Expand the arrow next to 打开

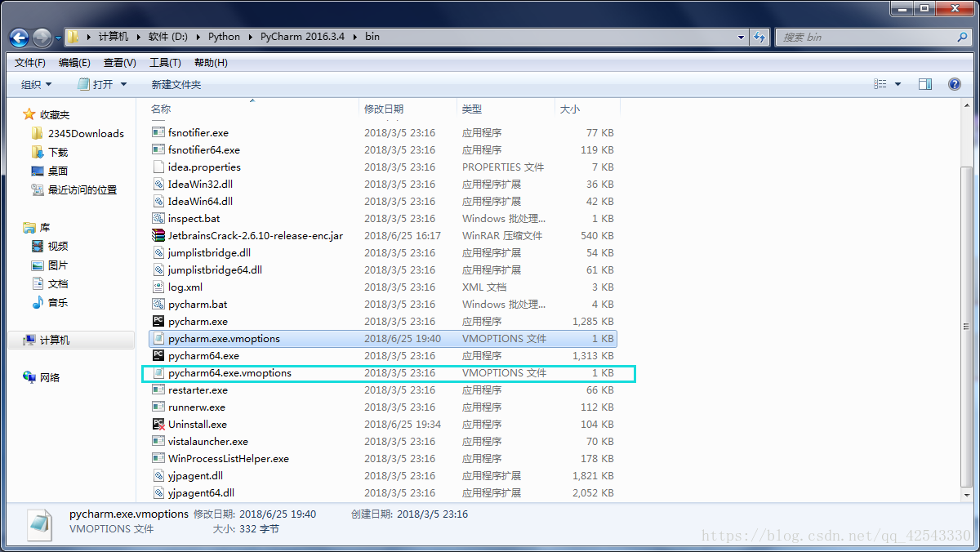[x=123, y=84]
